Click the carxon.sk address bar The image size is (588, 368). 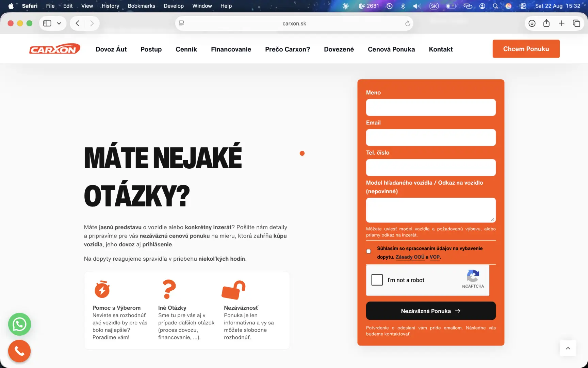click(x=294, y=24)
